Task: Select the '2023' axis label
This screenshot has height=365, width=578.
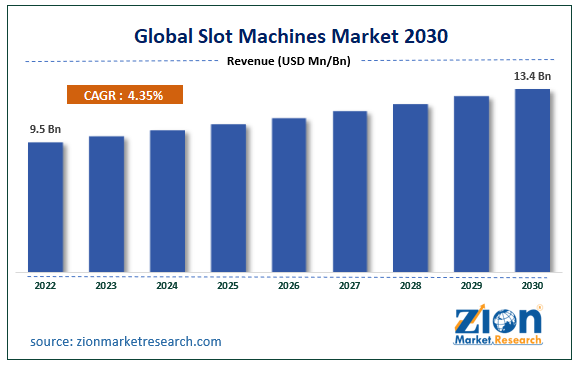Action: (x=106, y=285)
